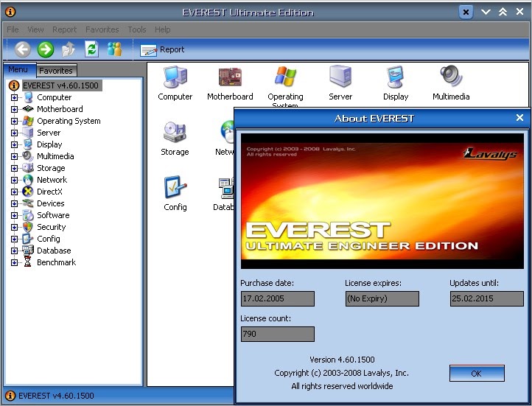Open the Display icon in the main pane

(x=396, y=83)
